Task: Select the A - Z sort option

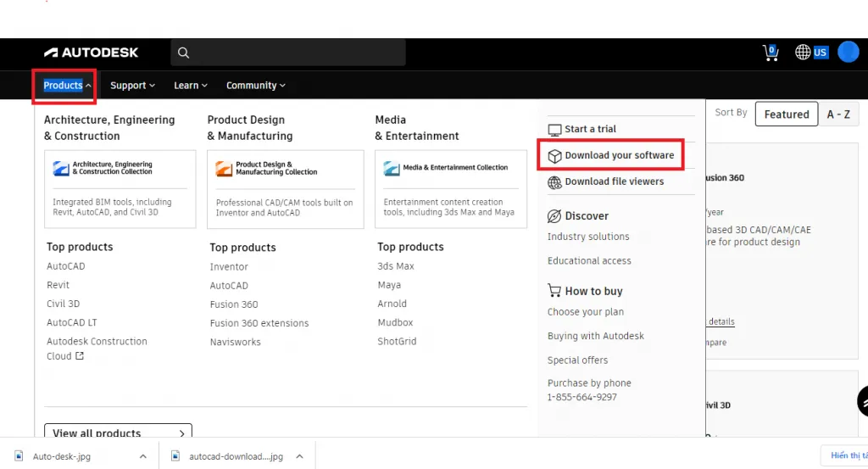Action: pos(837,114)
